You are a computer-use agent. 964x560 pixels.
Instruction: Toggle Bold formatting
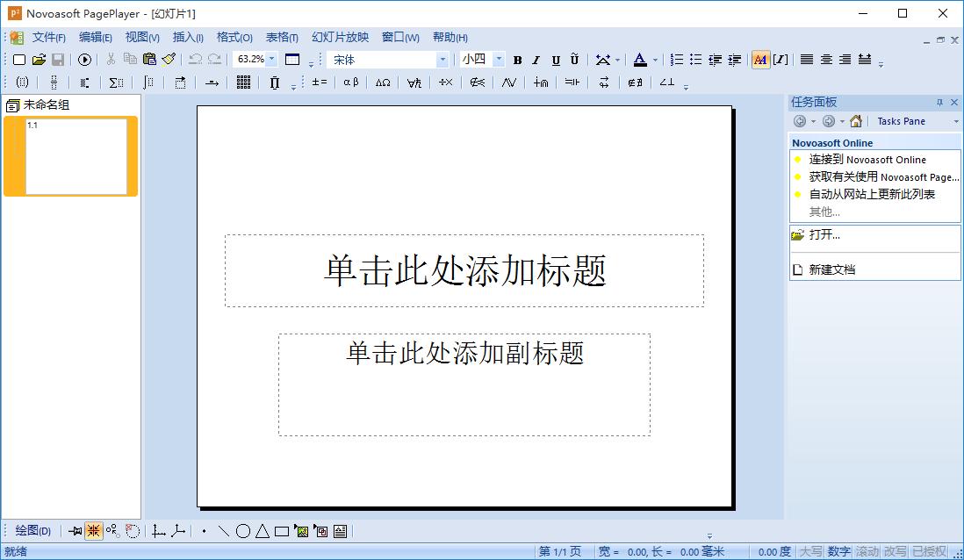[517, 60]
